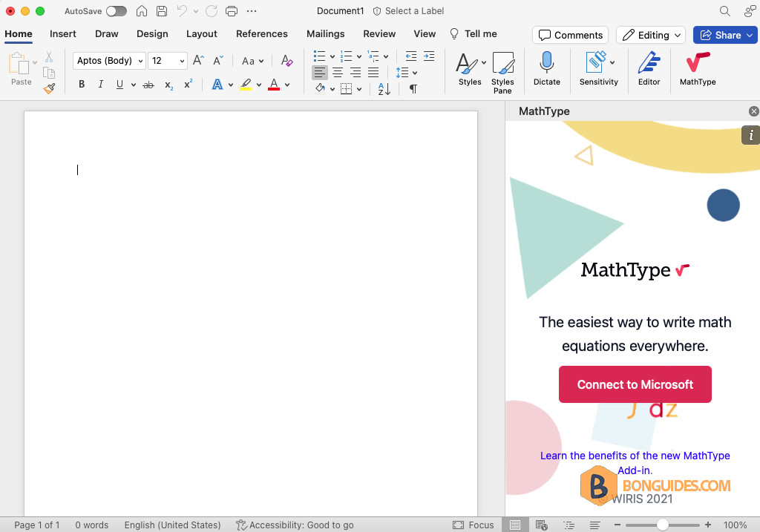The width and height of the screenshot is (760, 532).
Task: Toggle AutoSave switch
Action: pyautogui.click(x=117, y=10)
